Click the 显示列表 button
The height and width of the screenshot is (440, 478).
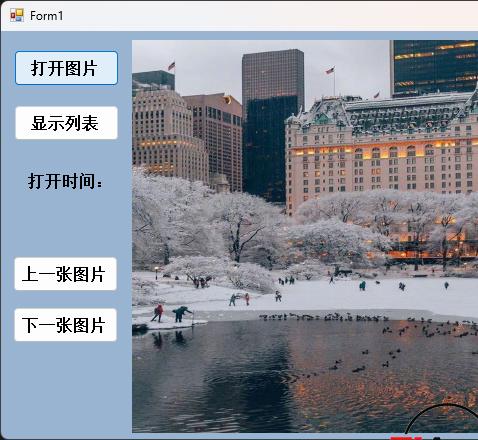coord(66,123)
